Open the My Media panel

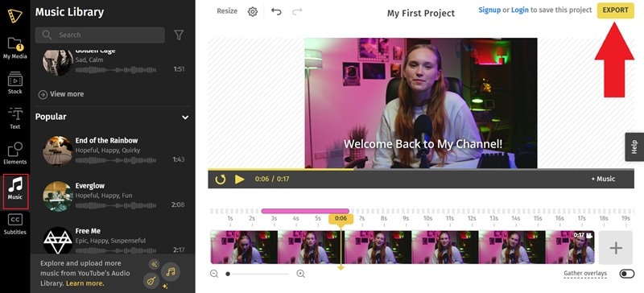(x=14, y=48)
